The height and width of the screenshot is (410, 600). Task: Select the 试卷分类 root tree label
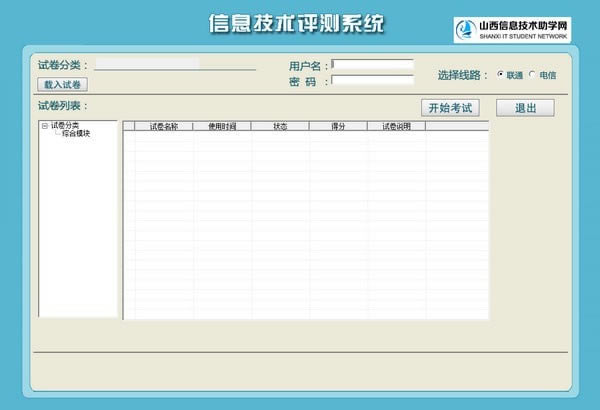66,126
